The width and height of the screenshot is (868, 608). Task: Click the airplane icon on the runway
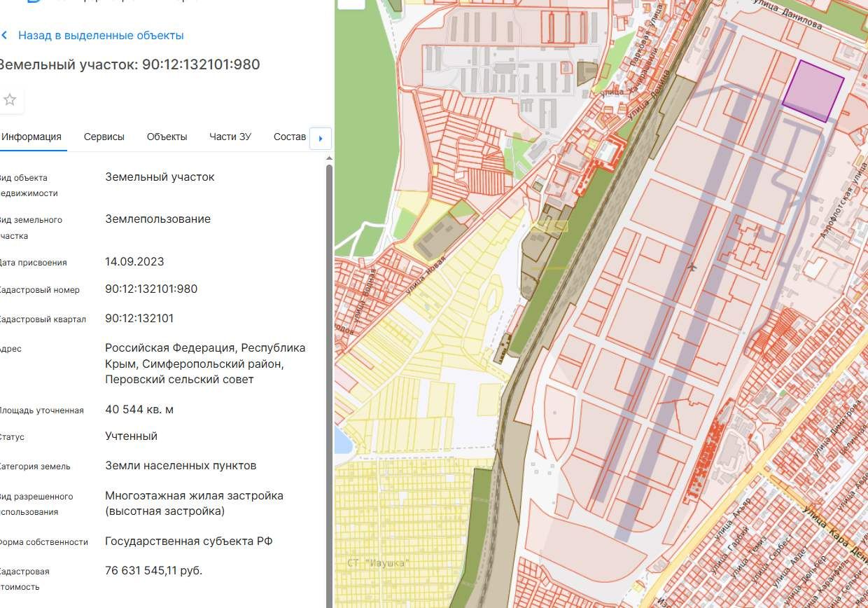pos(693,267)
